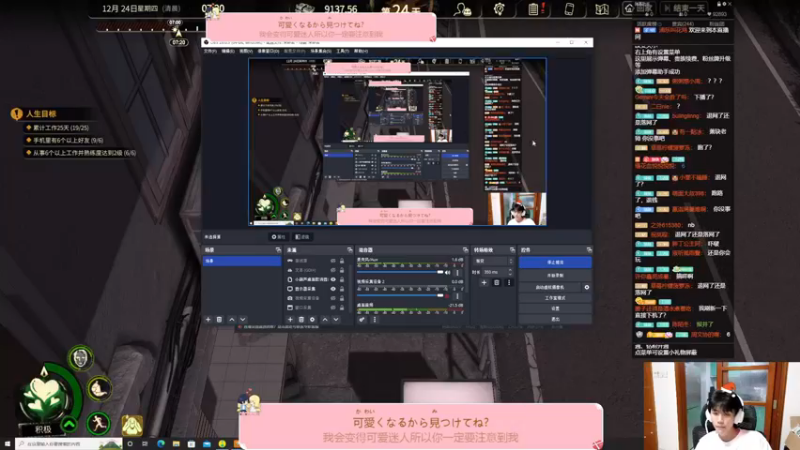Add a new scene transition with plus

coord(484,282)
